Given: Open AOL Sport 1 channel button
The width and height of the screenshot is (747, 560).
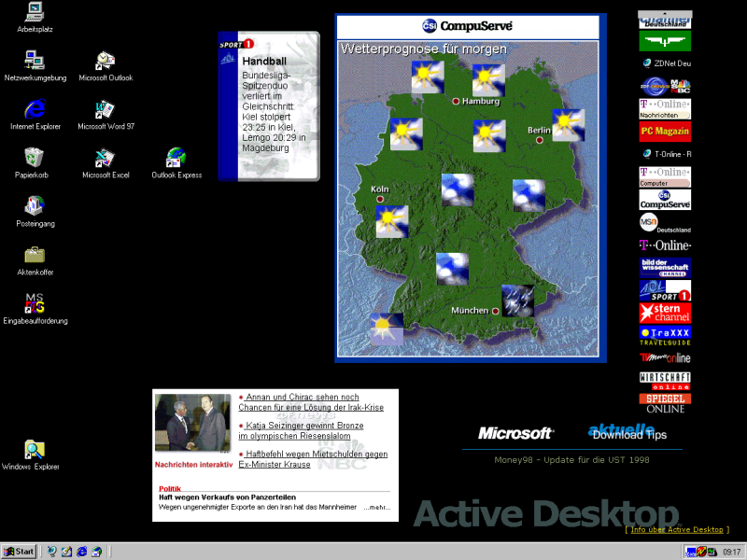Looking at the screenshot, I should click(x=665, y=290).
